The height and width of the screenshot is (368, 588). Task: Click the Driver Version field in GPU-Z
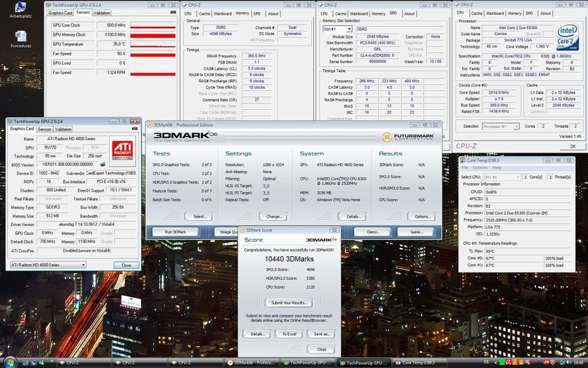click(86, 225)
